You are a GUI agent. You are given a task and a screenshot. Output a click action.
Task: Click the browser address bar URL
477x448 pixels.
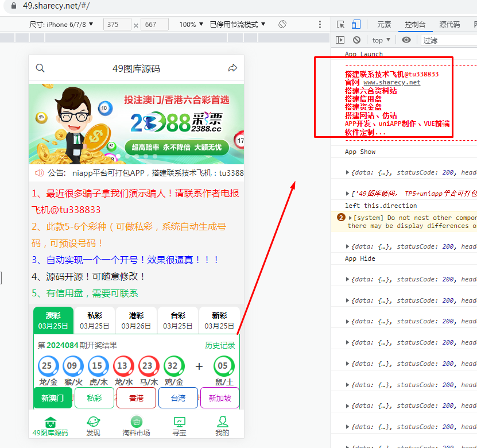pos(56,6)
